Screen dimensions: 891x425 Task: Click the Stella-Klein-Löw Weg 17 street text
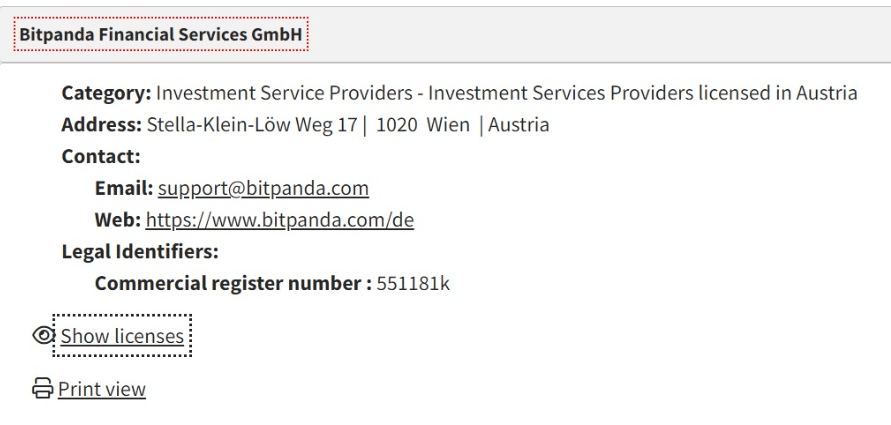tap(254, 126)
